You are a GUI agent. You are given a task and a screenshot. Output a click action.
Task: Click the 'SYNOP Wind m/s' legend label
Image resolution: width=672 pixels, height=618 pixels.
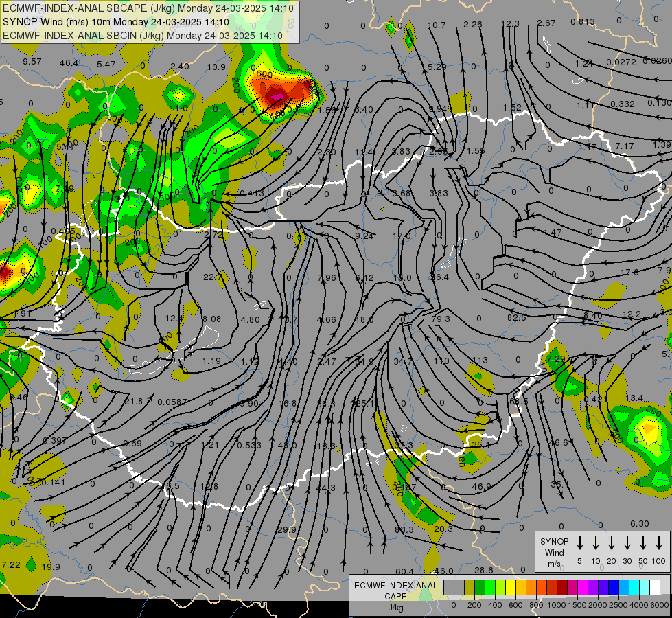point(554,552)
